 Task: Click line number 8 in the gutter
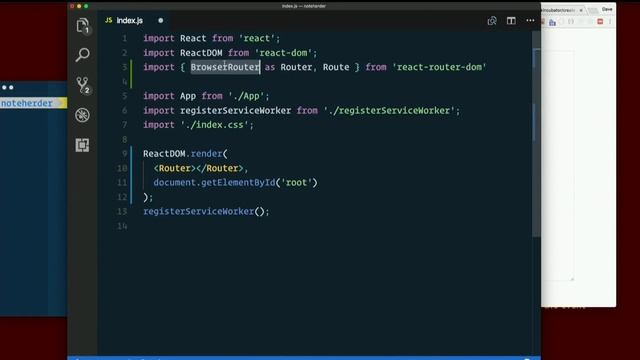124,140
